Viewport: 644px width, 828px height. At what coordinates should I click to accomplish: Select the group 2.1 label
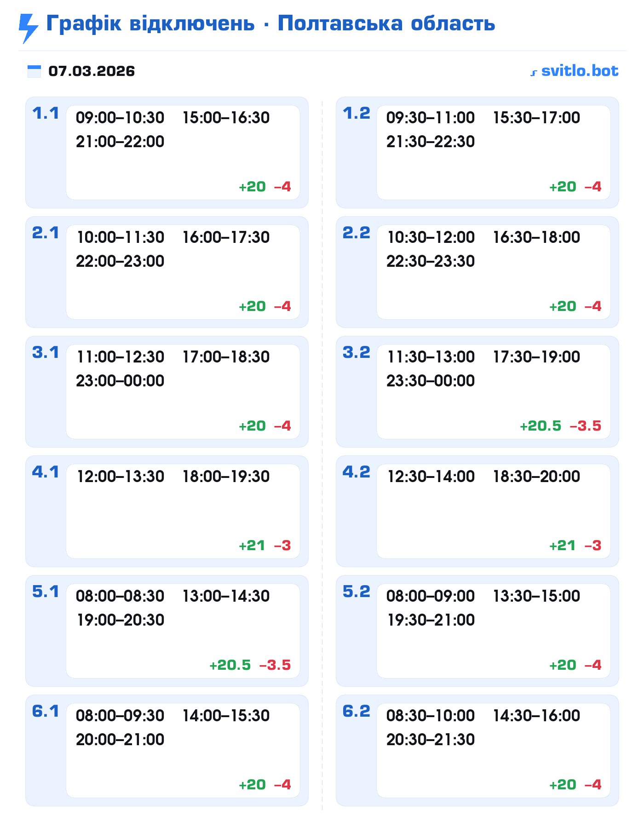[x=46, y=233]
